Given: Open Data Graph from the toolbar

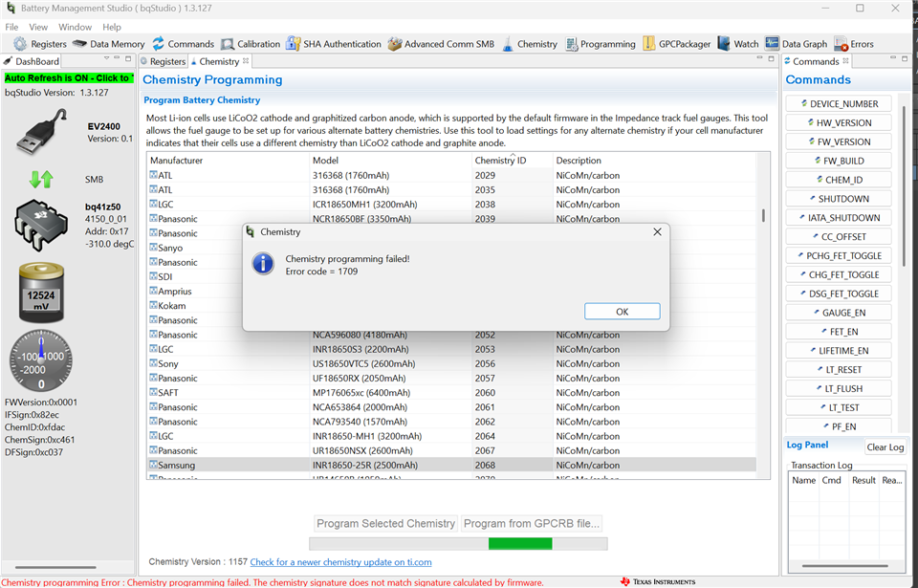Looking at the screenshot, I should [x=797, y=44].
